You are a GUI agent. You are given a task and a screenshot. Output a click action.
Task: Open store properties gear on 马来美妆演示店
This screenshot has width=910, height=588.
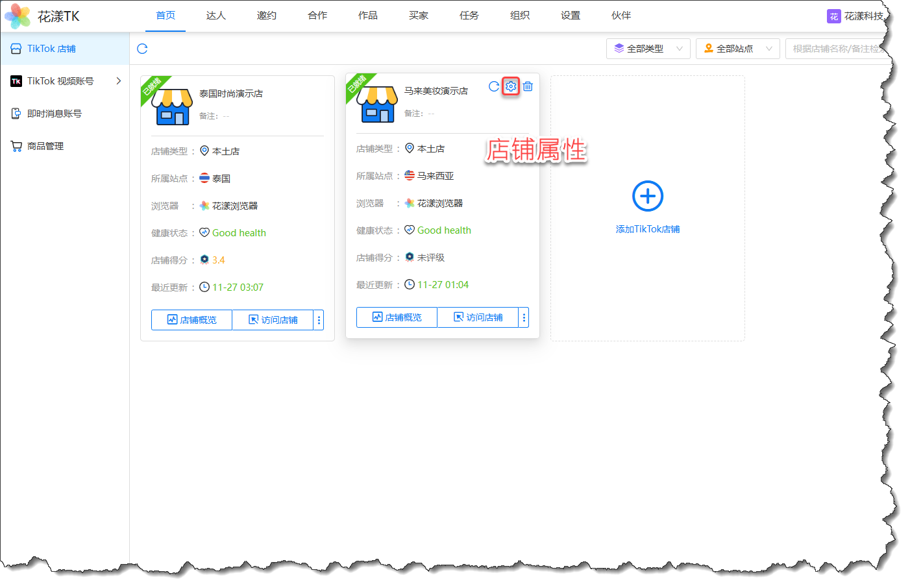click(x=511, y=86)
